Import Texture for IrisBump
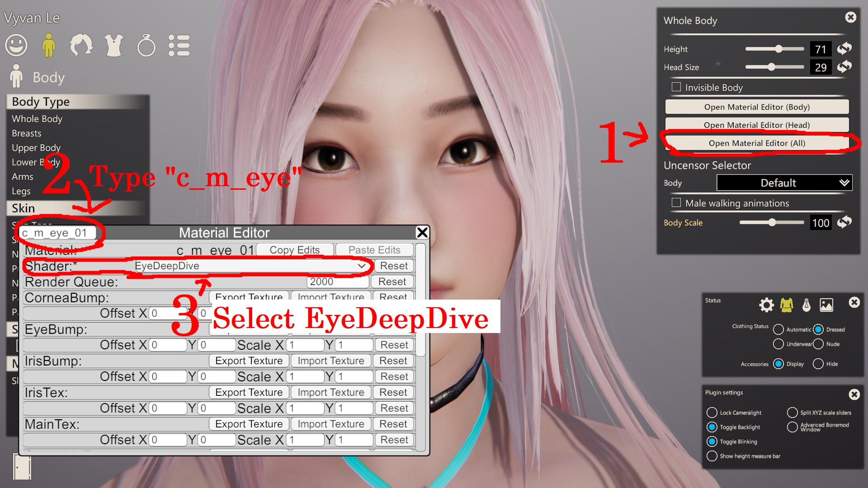Image resolution: width=868 pixels, height=488 pixels. pyautogui.click(x=331, y=361)
